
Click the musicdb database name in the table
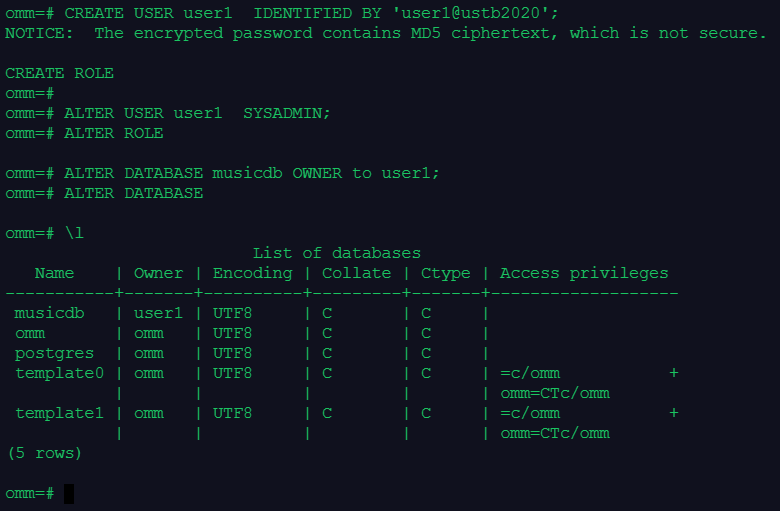click(x=49, y=313)
